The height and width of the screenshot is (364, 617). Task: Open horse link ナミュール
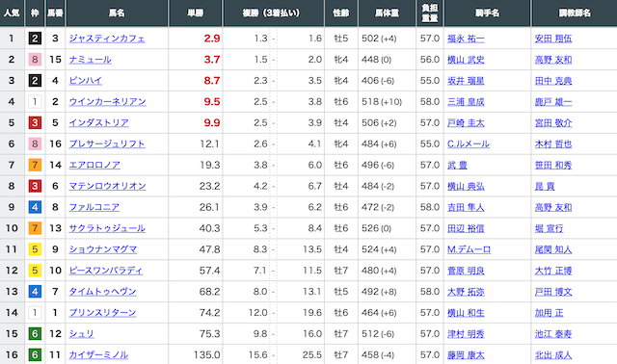90,60
